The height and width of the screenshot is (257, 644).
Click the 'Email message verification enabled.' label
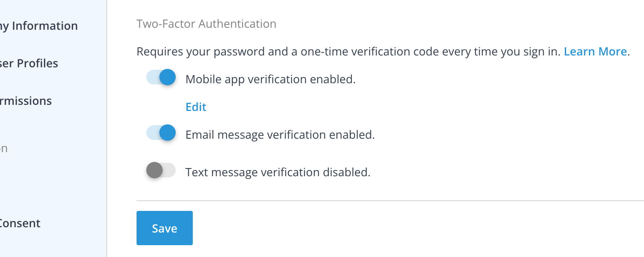pos(280,135)
